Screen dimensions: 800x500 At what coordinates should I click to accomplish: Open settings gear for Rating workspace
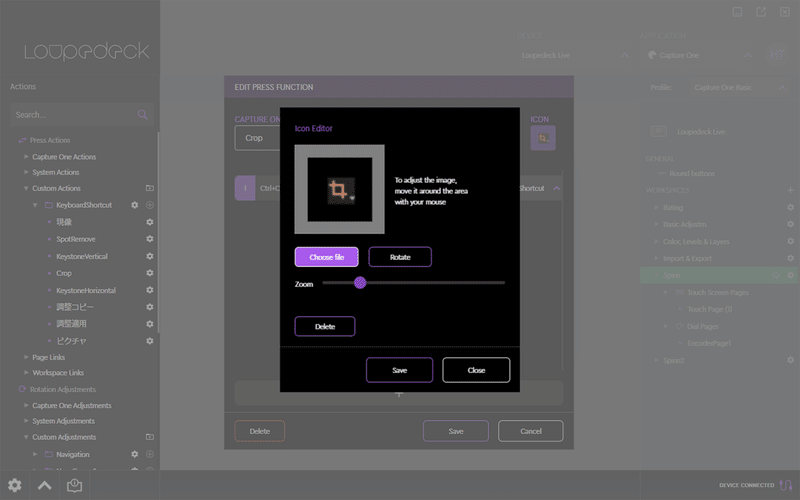pos(790,208)
